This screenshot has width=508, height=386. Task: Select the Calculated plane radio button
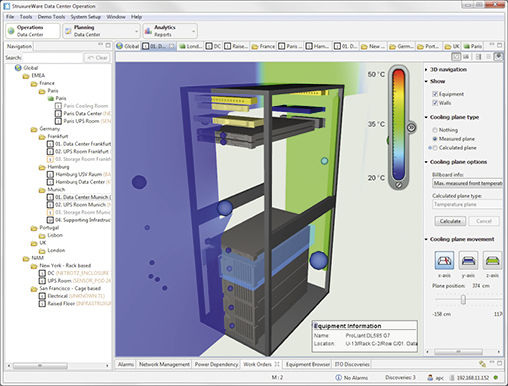pyautogui.click(x=435, y=148)
